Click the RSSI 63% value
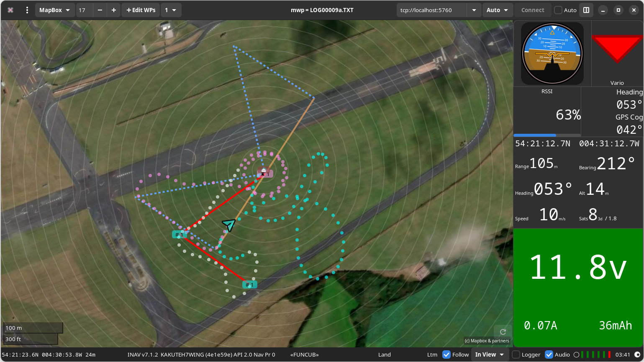Viewport: 644px width, 362px height. (568, 115)
